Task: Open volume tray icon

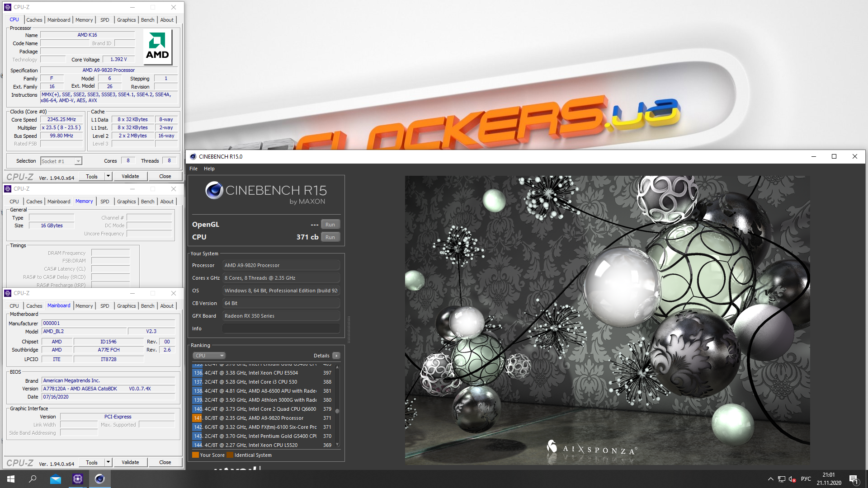Action: 792,479
